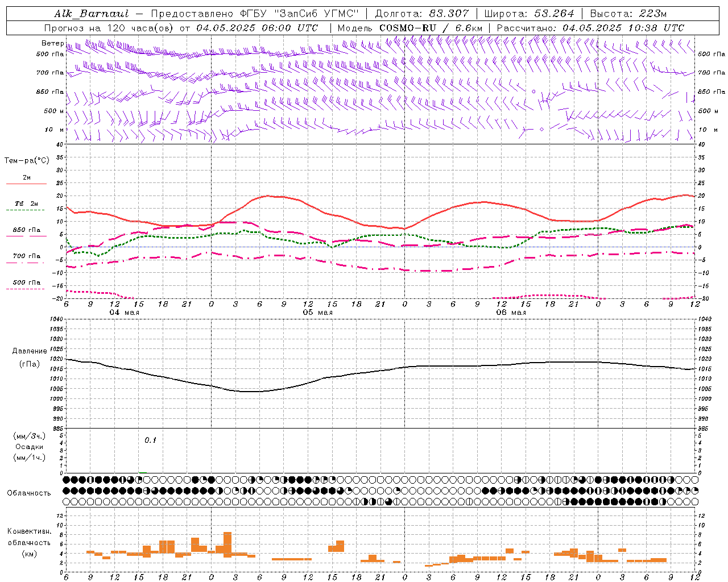This screenshot has height=582, width=728.
Task: Click the '06 мая' date label
Action: point(511,313)
